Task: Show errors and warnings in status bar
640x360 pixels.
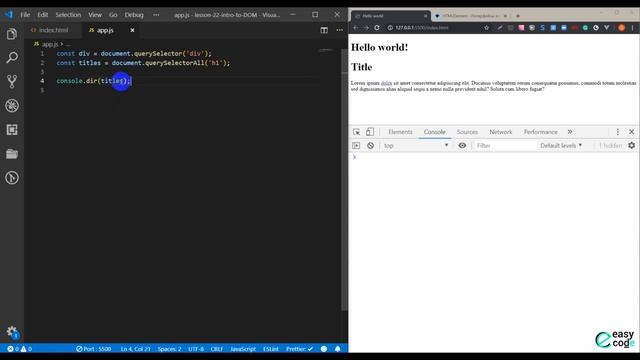Action: point(20,349)
